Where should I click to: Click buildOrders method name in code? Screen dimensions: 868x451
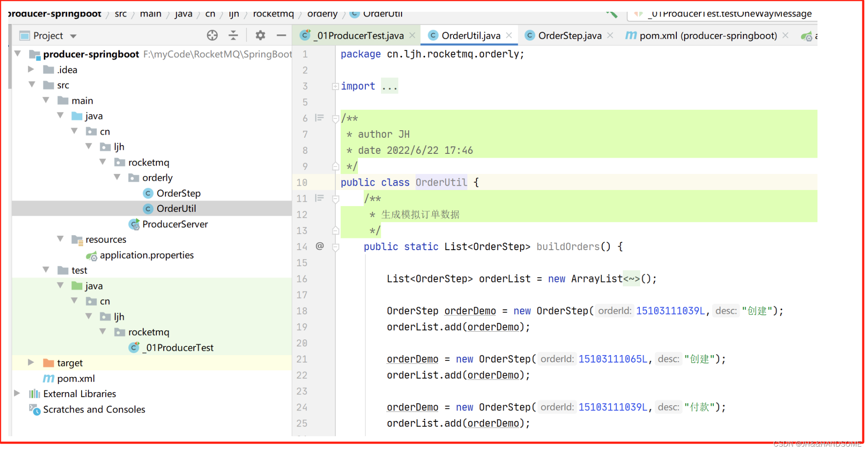pyautogui.click(x=568, y=247)
